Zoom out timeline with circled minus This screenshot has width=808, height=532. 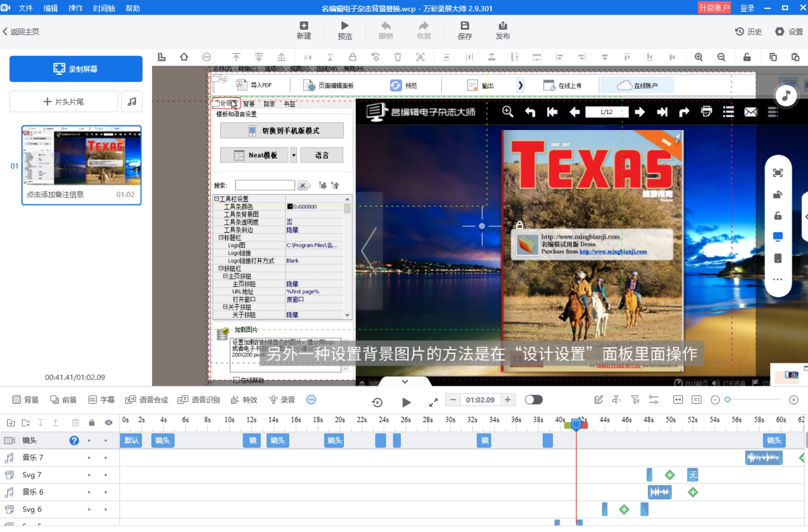point(715,400)
